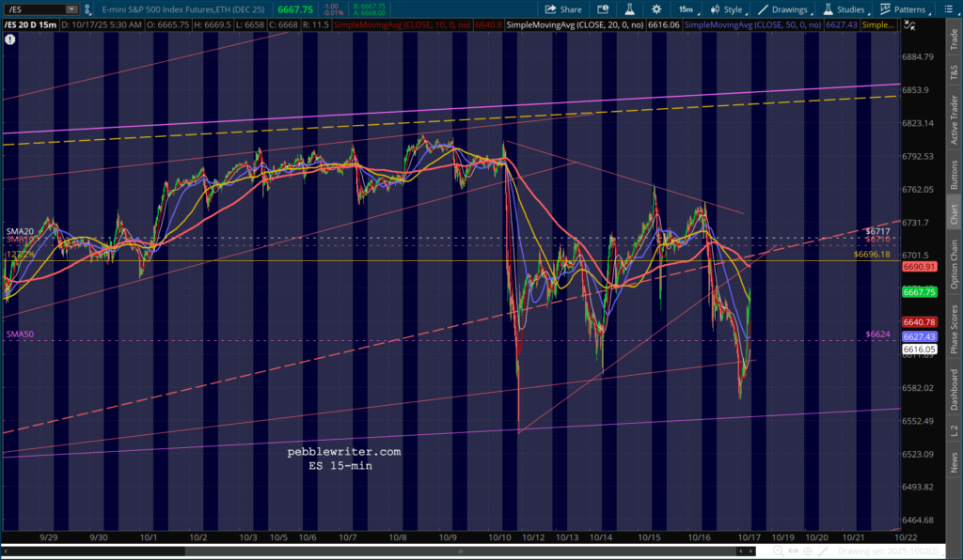Image resolution: width=963 pixels, height=560 pixels.
Task: Click the 10/17 date on time axis
Action: pyautogui.click(x=750, y=537)
